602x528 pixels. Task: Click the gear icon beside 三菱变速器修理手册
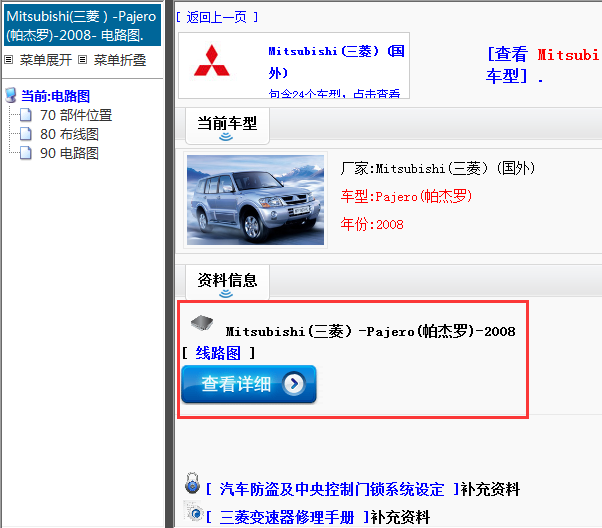pyautogui.click(x=194, y=513)
